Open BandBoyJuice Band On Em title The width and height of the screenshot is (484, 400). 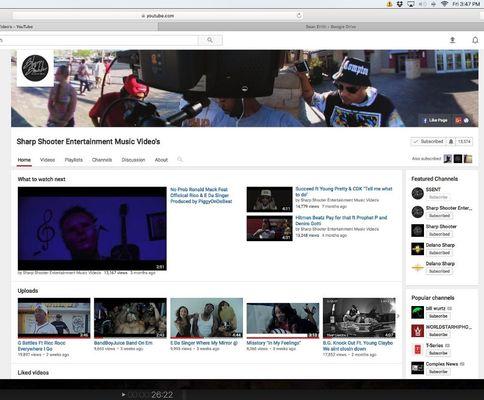(123, 343)
